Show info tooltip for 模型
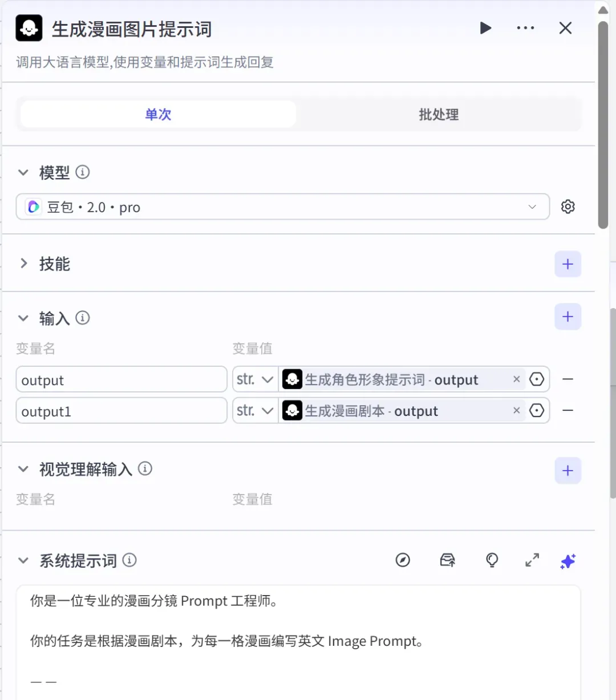Screen dimensions: 616x700 coord(83,172)
